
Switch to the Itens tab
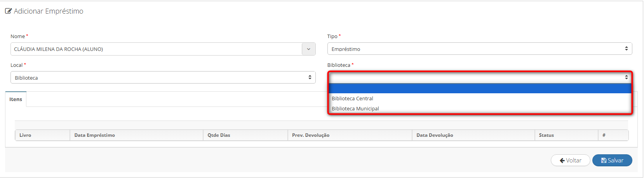click(16, 99)
